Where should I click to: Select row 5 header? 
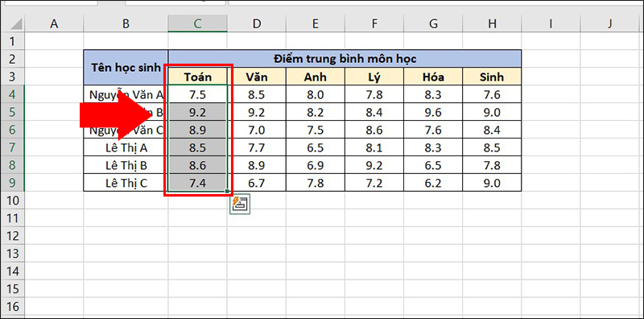[x=13, y=112]
